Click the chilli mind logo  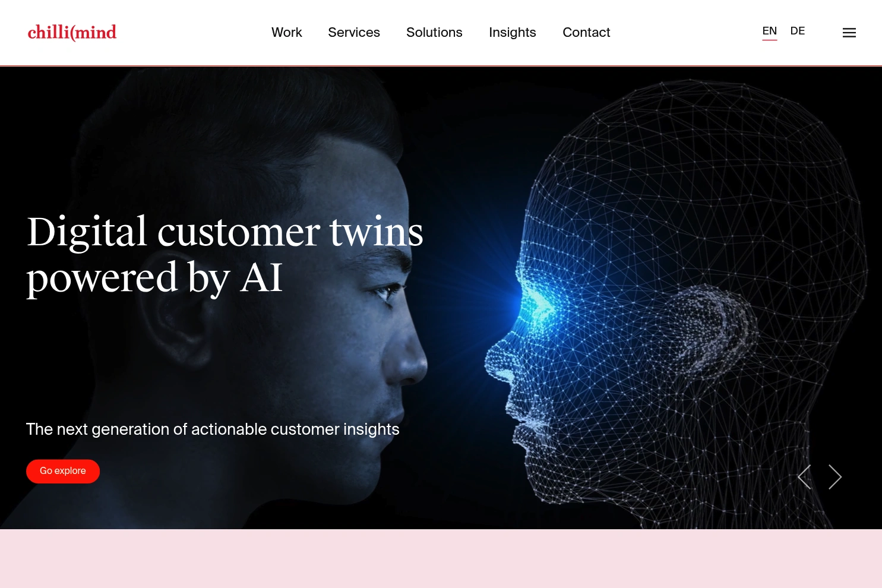click(72, 32)
